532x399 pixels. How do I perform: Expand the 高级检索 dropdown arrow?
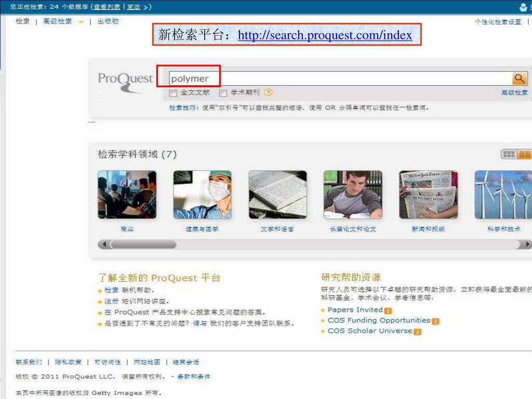81,22
